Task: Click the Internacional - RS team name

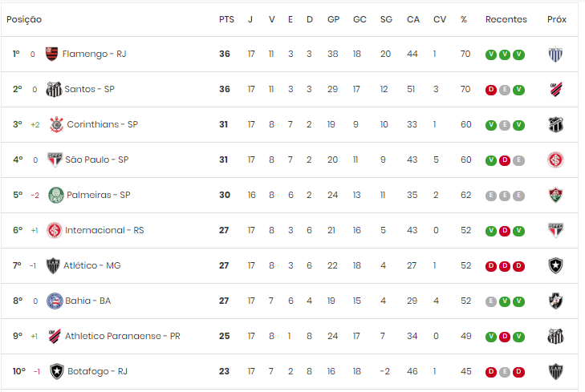Action: click(x=104, y=230)
